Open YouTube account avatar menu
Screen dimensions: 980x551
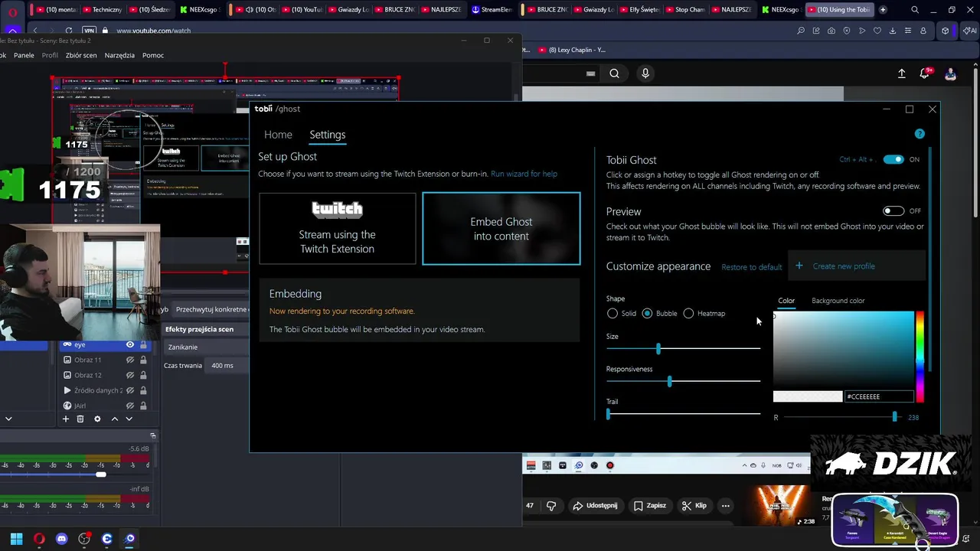coord(950,73)
